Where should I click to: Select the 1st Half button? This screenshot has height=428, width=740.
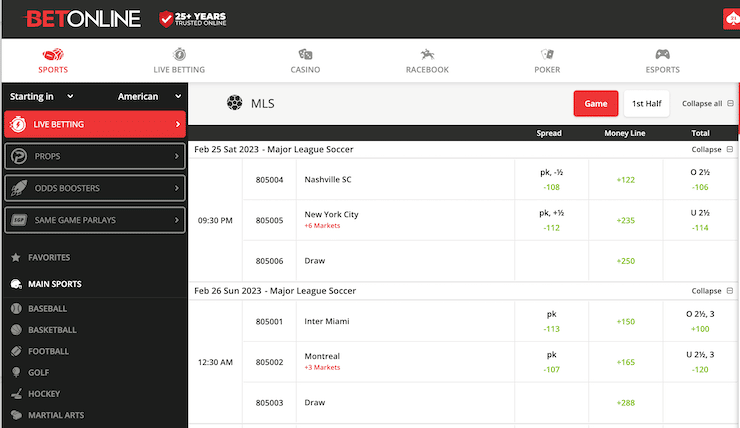point(647,103)
